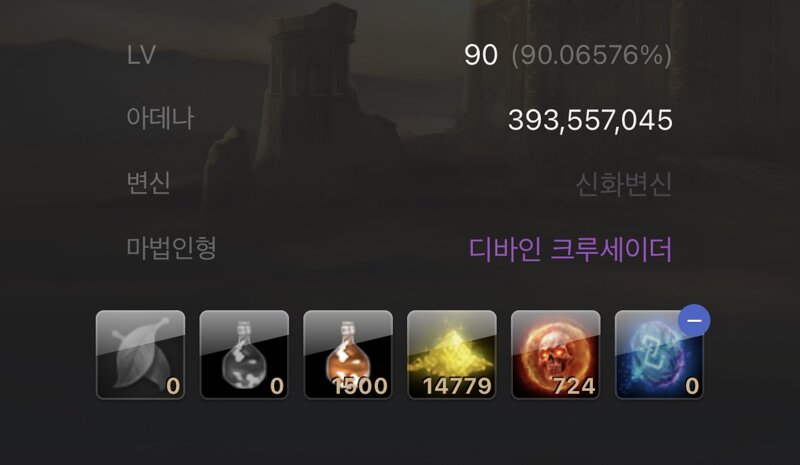The height and width of the screenshot is (465, 800).
Task: Click the 마법인형 label
Action: coord(171,248)
